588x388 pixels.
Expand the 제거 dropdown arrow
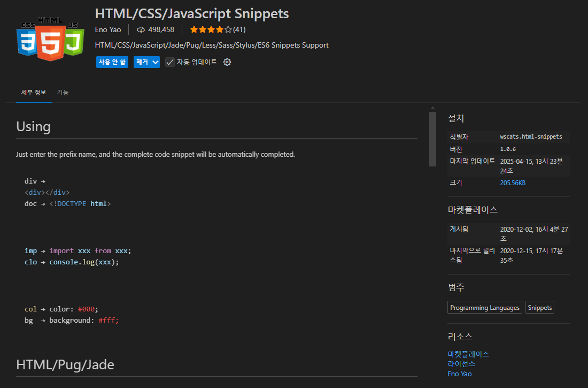click(155, 63)
